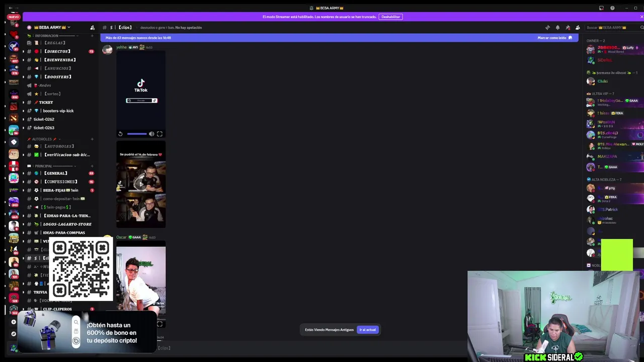The width and height of the screenshot is (644, 362).
Task: Select member MAKIZAPA in member list
Action: [x=607, y=156]
